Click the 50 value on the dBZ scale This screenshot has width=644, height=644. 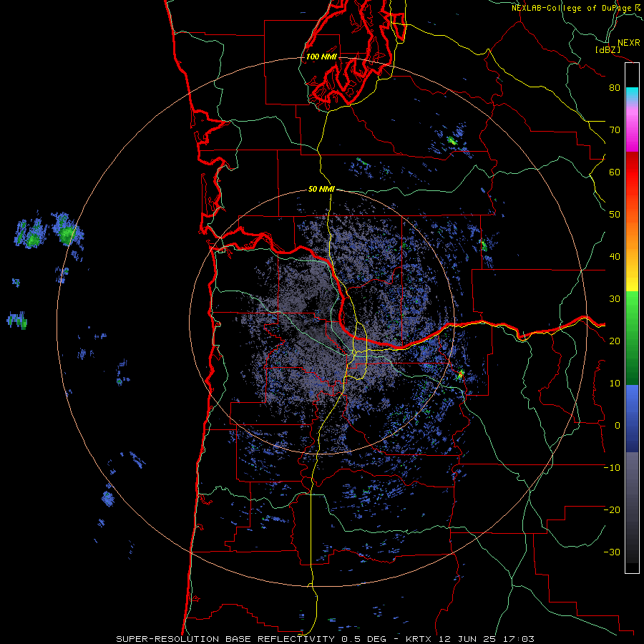pyautogui.click(x=615, y=215)
